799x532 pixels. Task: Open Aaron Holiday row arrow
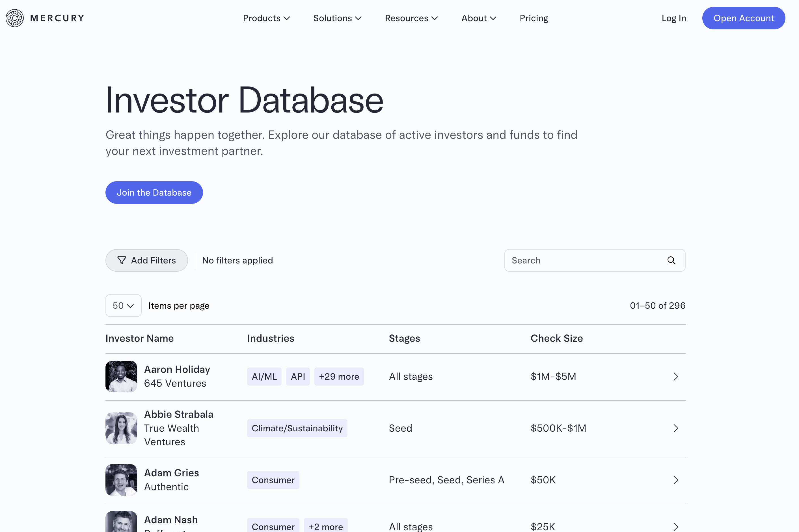(x=675, y=377)
